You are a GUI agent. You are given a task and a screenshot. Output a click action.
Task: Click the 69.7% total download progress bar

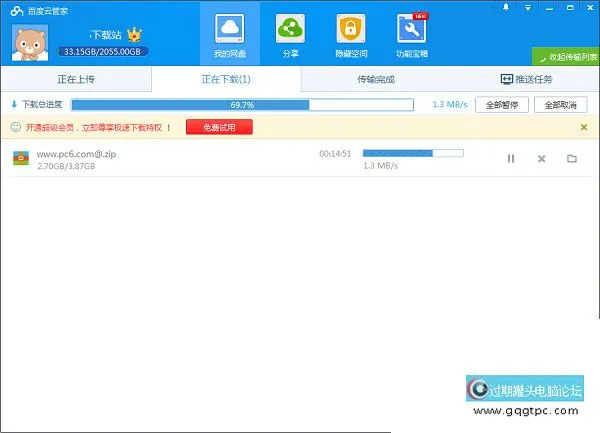click(241, 104)
